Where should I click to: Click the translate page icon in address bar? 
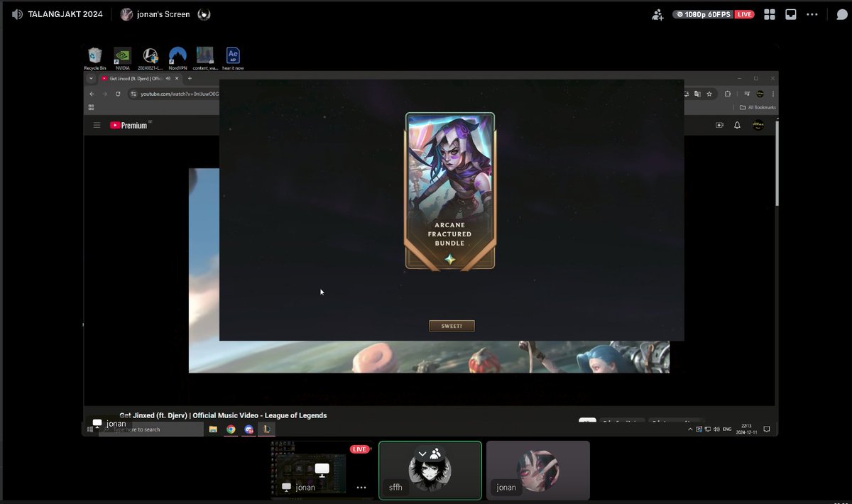(x=697, y=94)
